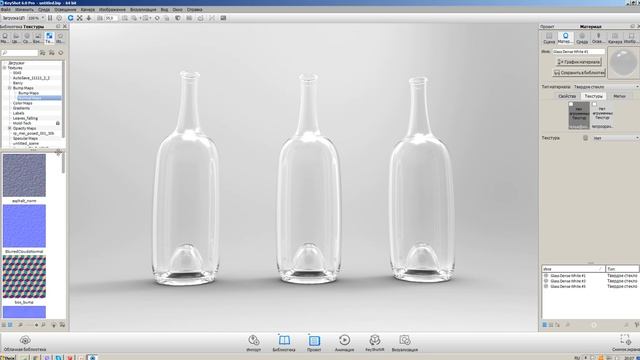640x360 pixels.
Task: Click the Windows Start button
Action: [x=8, y=357]
